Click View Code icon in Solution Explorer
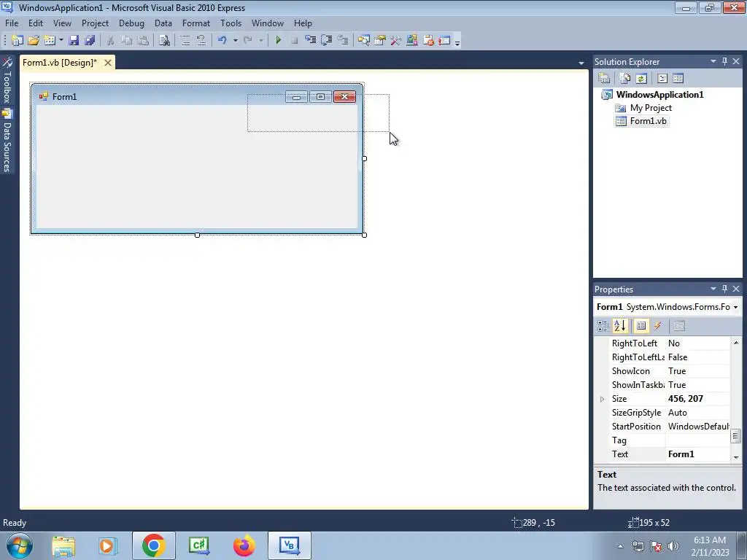The width and height of the screenshot is (747, 560). (662, 78)
